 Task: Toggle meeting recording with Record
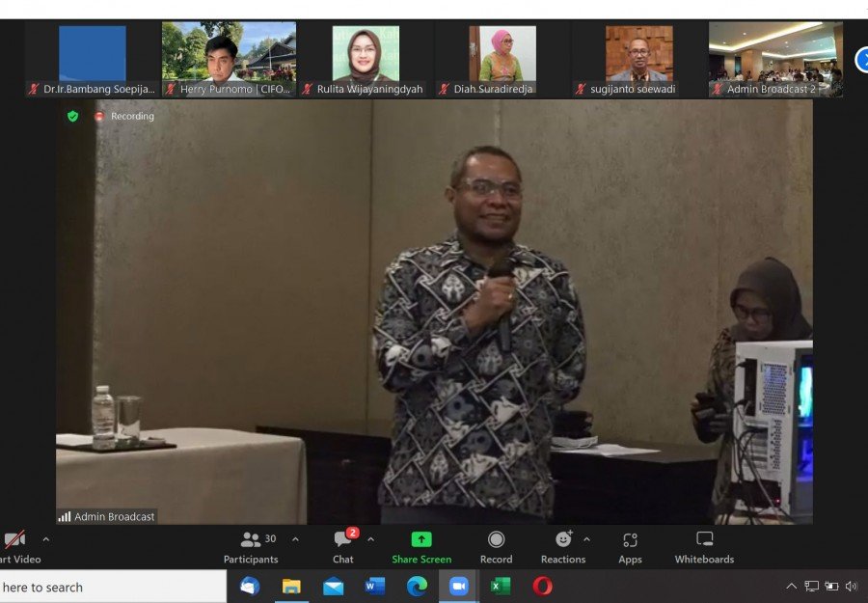pyautogui.click(x=496, y=546)
